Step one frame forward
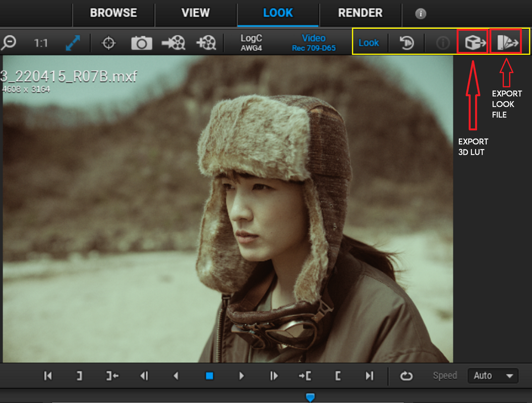 click(x=273, y=376)
